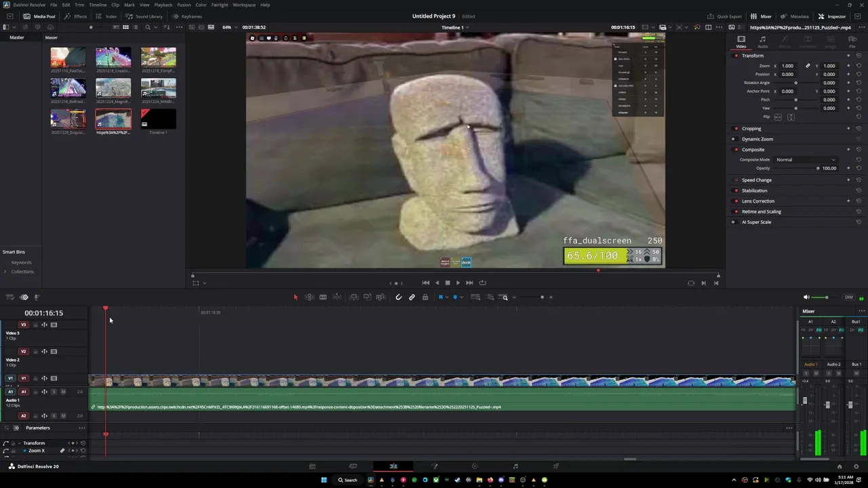868x488 pixels.
Task: Click the Insert Clip edit icon
Action: (x=354, y=297)
